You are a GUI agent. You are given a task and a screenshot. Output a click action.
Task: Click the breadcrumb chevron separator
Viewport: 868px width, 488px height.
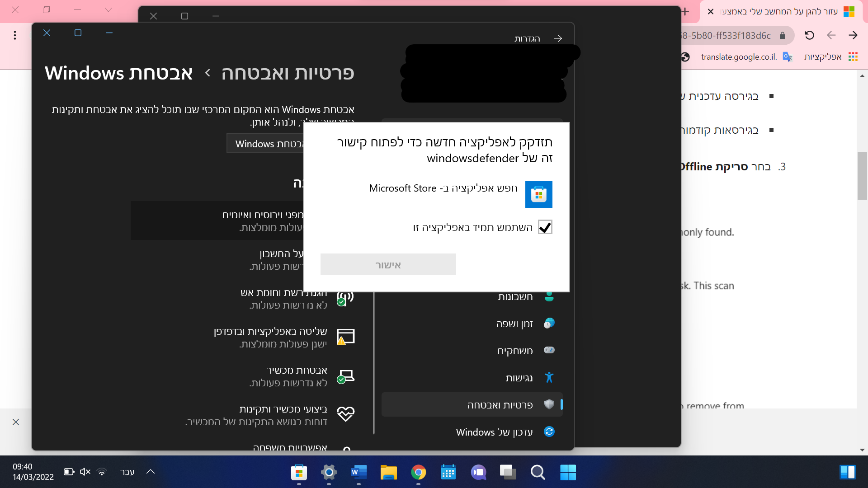click(x=208, y=73)
